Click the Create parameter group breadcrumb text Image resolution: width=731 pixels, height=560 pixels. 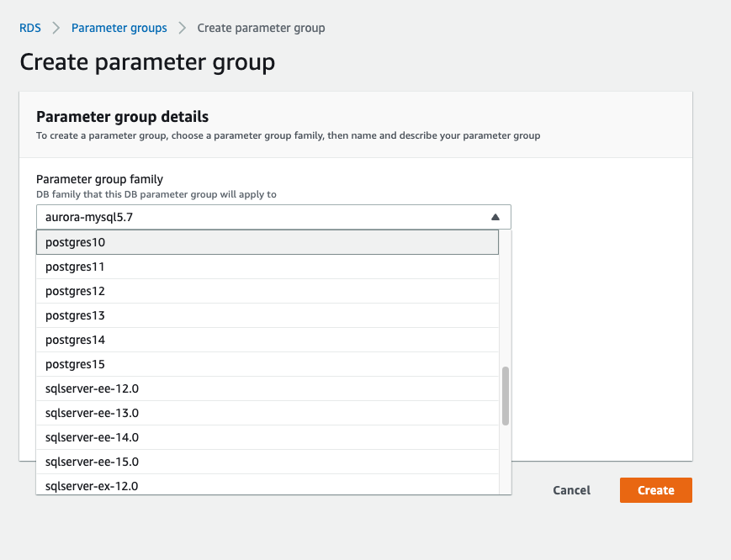click(261, 28)
